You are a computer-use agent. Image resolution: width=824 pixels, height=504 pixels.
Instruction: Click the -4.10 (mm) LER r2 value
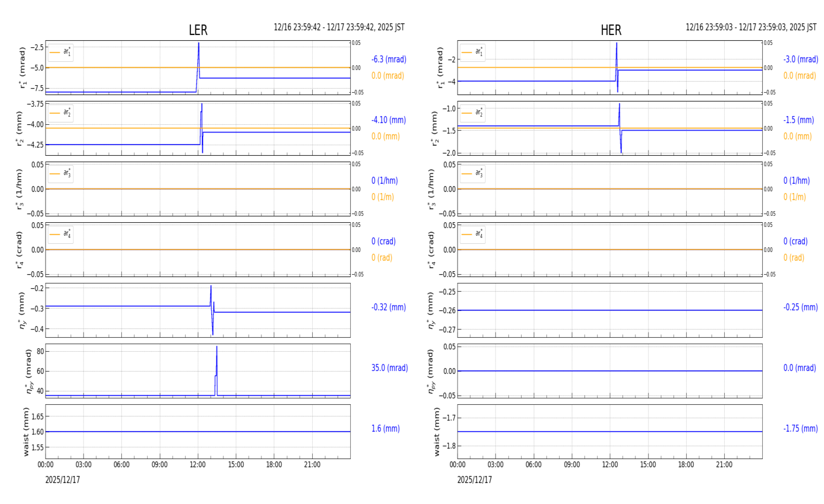coord(388,120)
